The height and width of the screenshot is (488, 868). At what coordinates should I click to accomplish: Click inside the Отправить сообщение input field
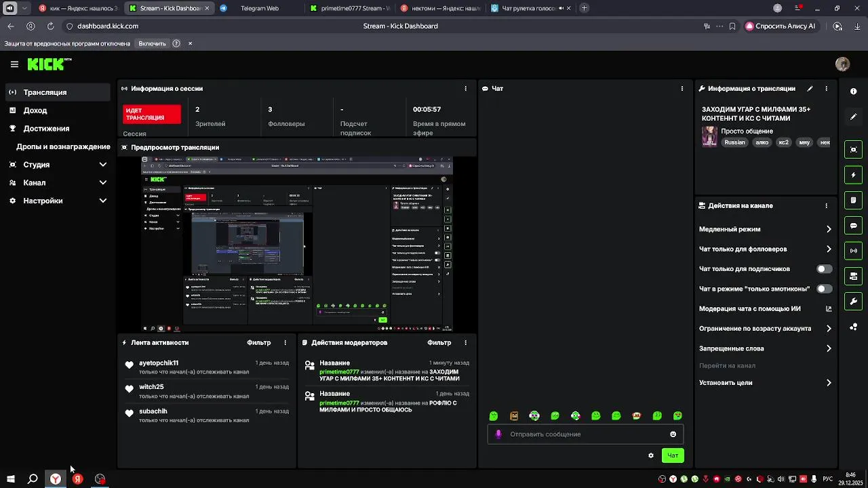585,434
